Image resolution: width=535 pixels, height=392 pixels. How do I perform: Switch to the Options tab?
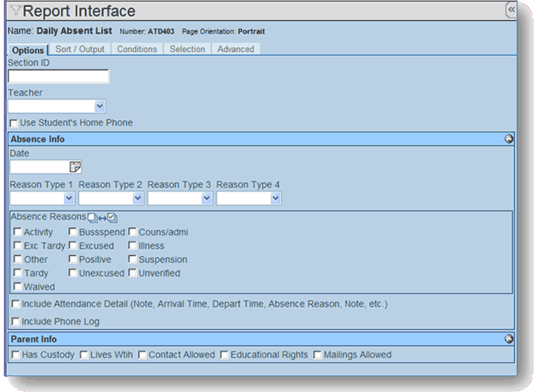click(28, 50)
